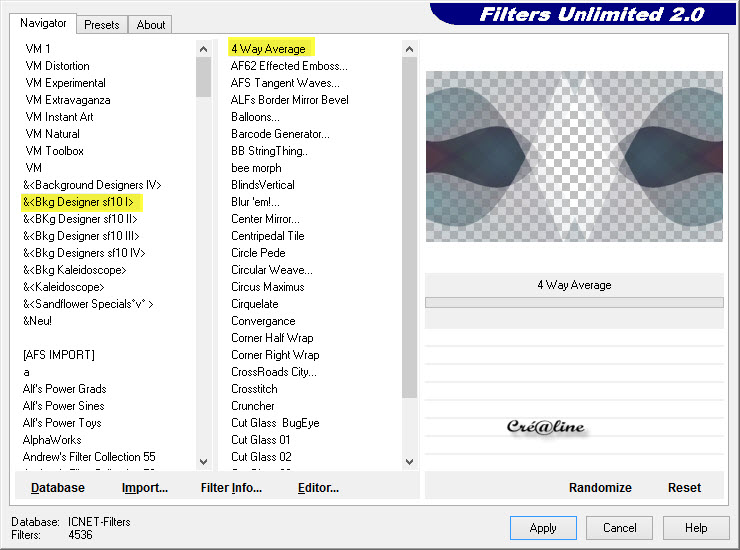Reset the filter parameters
This screenshot has height=550, width=740.
(684, 488)
